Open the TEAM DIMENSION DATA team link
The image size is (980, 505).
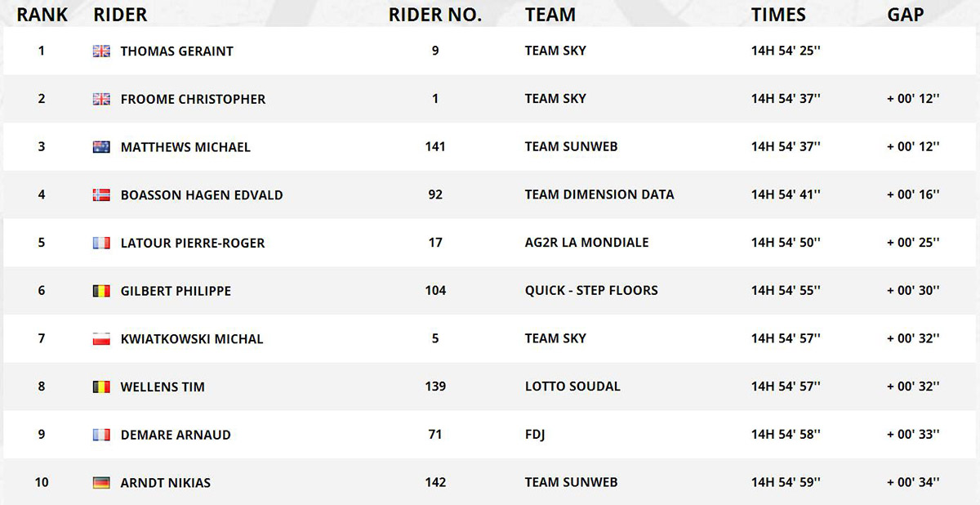(599, 194)
